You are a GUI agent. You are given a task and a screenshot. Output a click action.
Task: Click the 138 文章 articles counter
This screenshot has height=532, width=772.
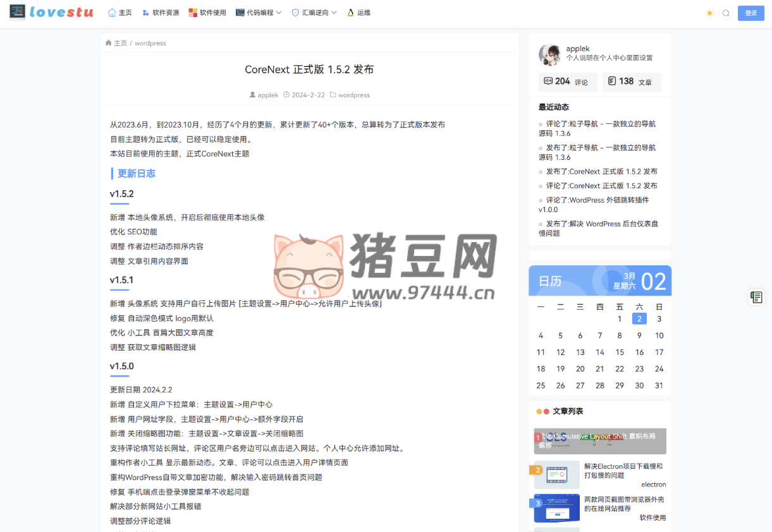632,82
